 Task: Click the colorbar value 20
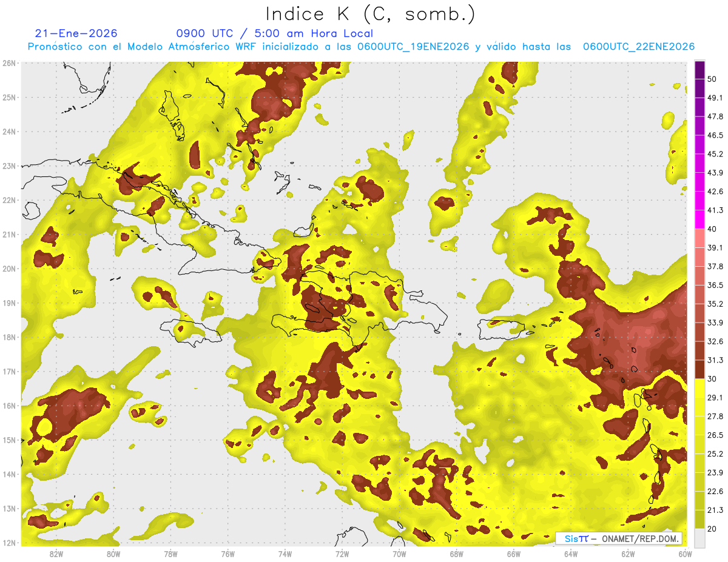712,529
